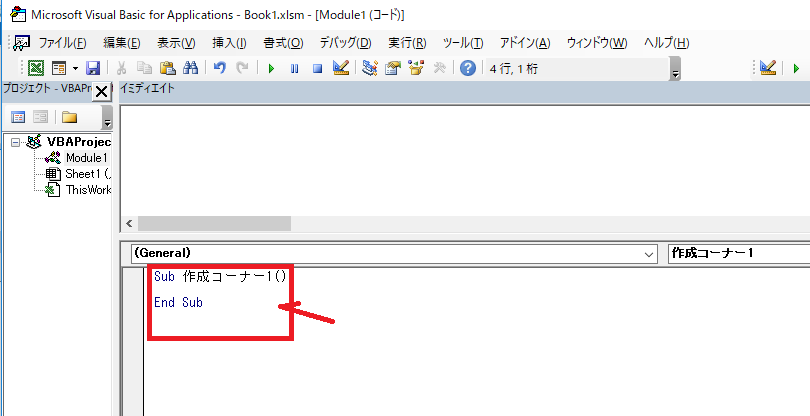Click the End Sub code line
The image size is (810, 416).
[x=178, y=303]
